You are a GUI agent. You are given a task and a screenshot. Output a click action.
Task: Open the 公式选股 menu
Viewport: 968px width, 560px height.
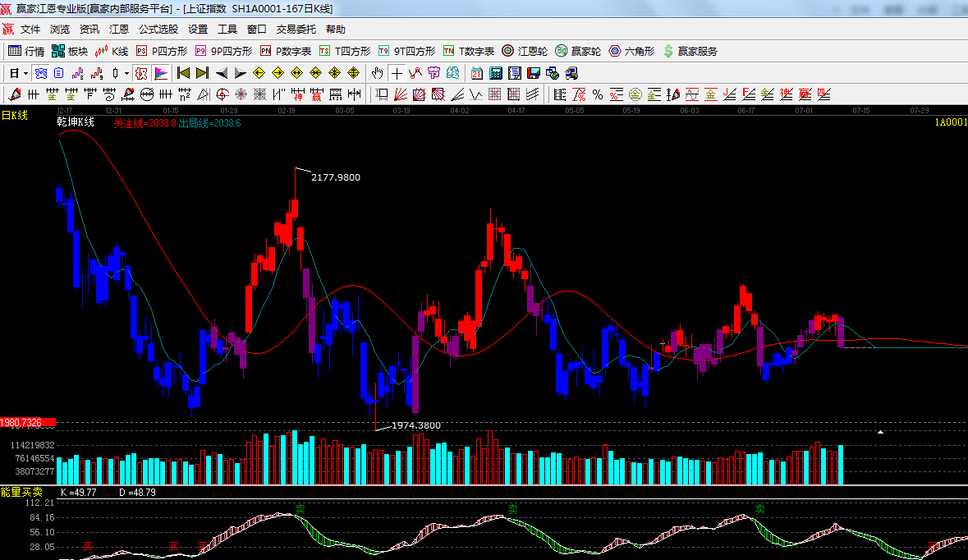158,29
